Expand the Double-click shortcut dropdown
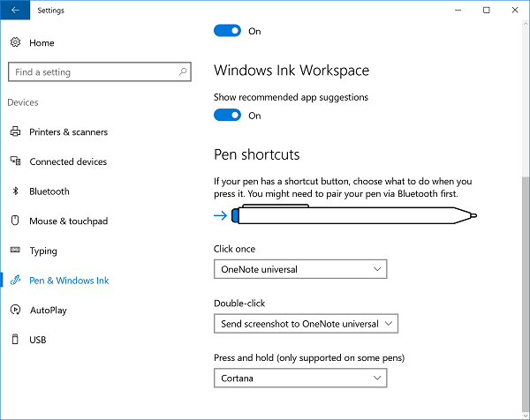Viewport: 530px width, 420px height. pos(306,324)
